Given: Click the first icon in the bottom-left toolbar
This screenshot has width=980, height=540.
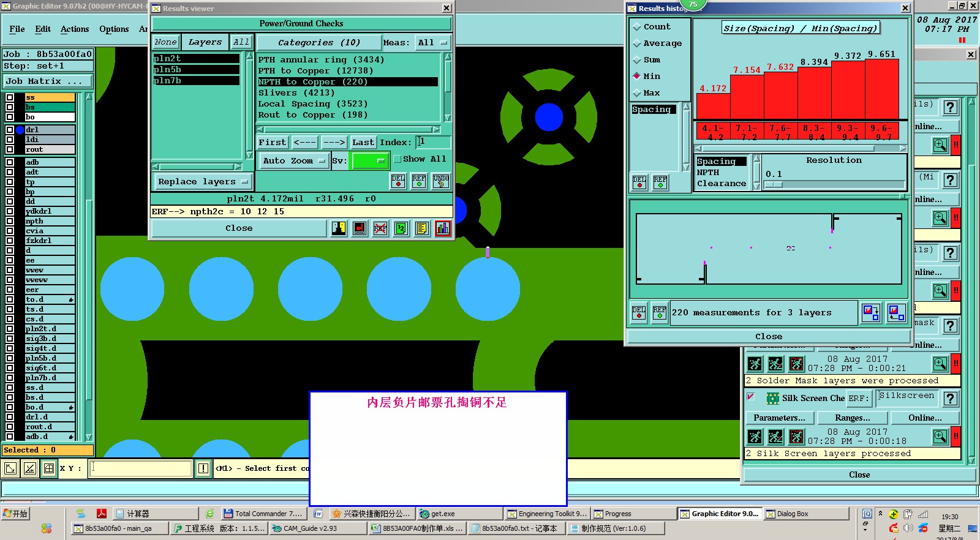Looking at the screenshot, I should coord(10,469).
